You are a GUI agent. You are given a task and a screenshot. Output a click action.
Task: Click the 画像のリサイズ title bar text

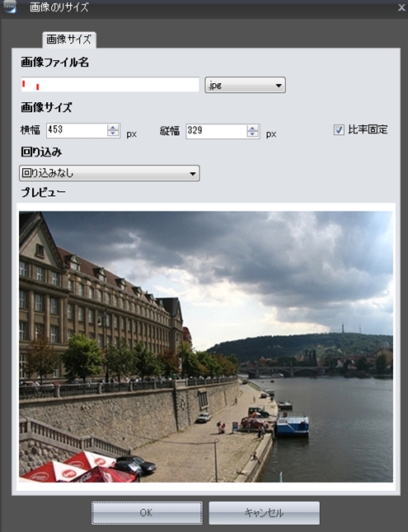[x=59, y=7]
